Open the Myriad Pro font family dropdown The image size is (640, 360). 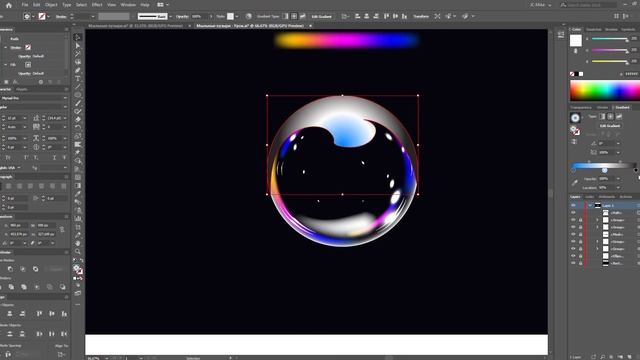pyautogui.click(x=65, y=98)
